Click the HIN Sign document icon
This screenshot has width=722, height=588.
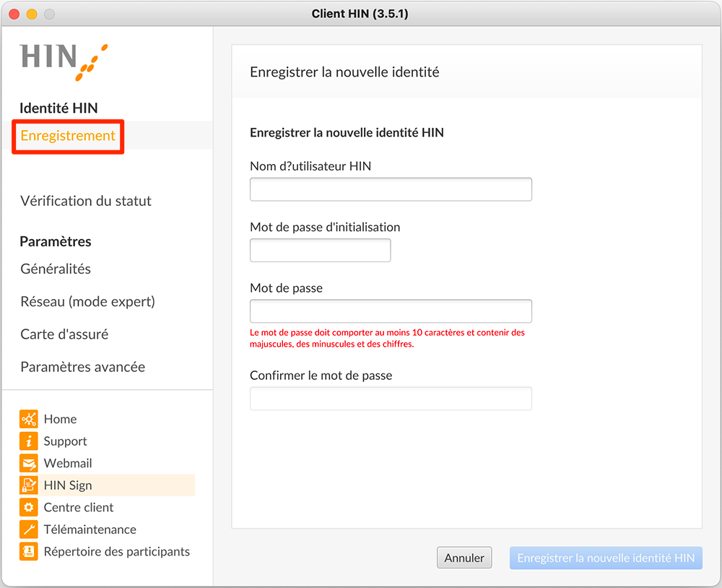pyautogui.click(x=29, y=485)
